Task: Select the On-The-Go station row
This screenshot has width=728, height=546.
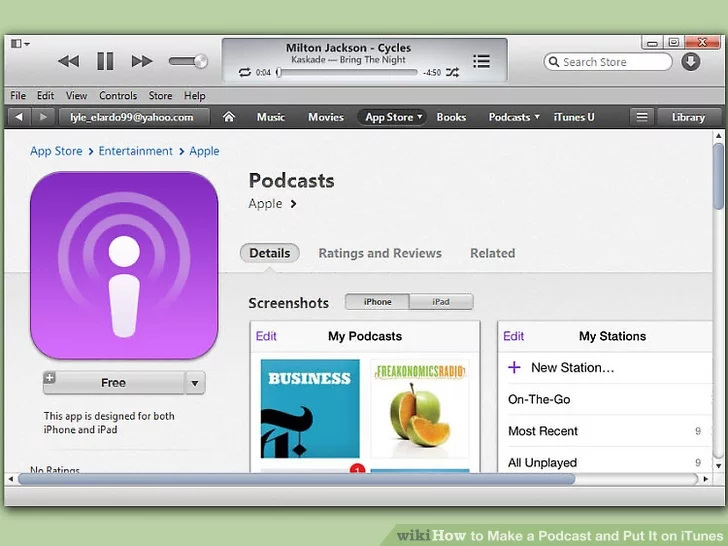Action: point(605,399)
